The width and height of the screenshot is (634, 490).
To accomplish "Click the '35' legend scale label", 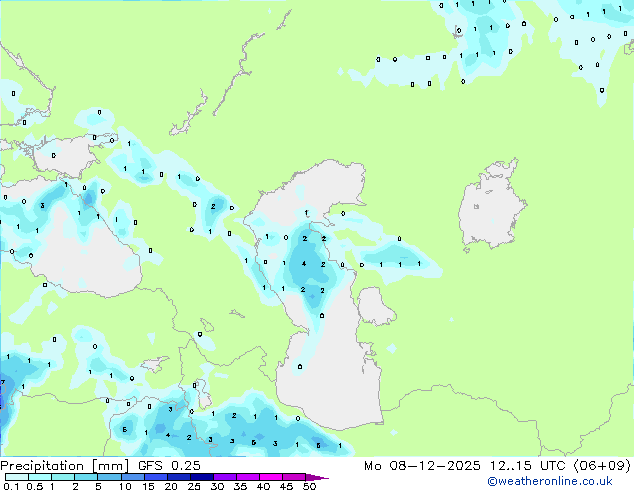I will click(240, 486).
